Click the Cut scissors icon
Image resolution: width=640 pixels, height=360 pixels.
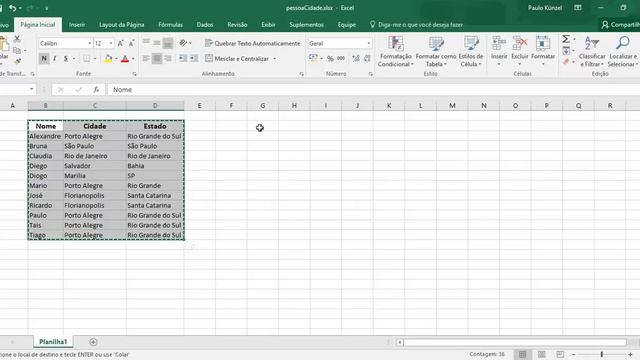[17, 39]
